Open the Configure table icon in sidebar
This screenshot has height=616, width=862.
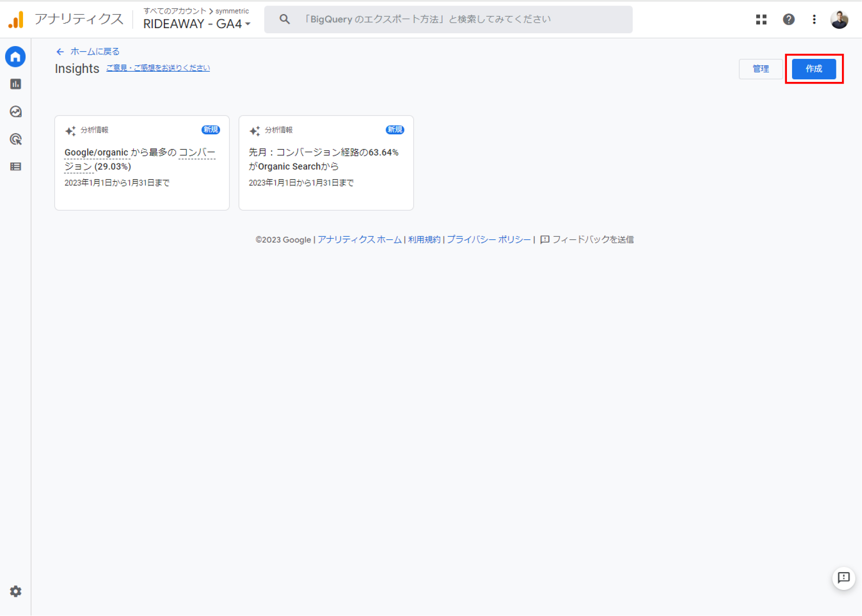[x=15, y=167]
